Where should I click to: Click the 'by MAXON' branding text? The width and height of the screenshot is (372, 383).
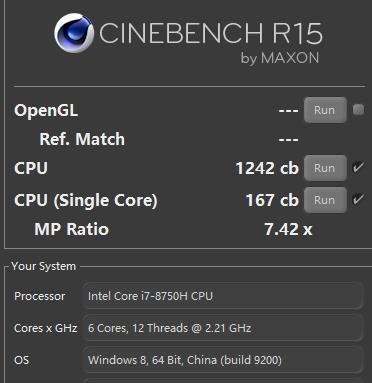[280, 58]
